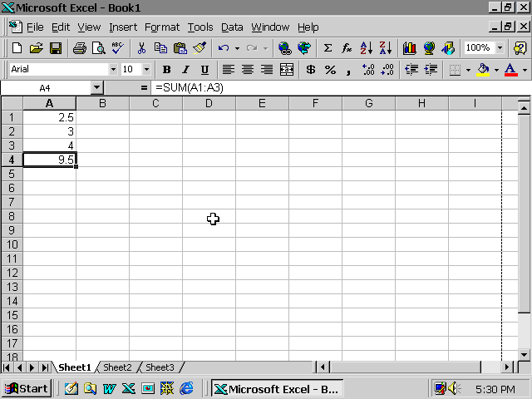
Task: Apply Currency Style with the dollar icon
Action: point(310,70)
